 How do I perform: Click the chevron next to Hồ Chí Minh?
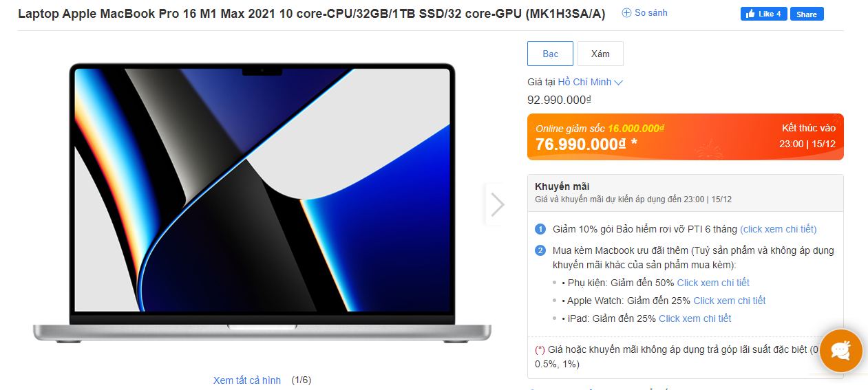point(618,83)
